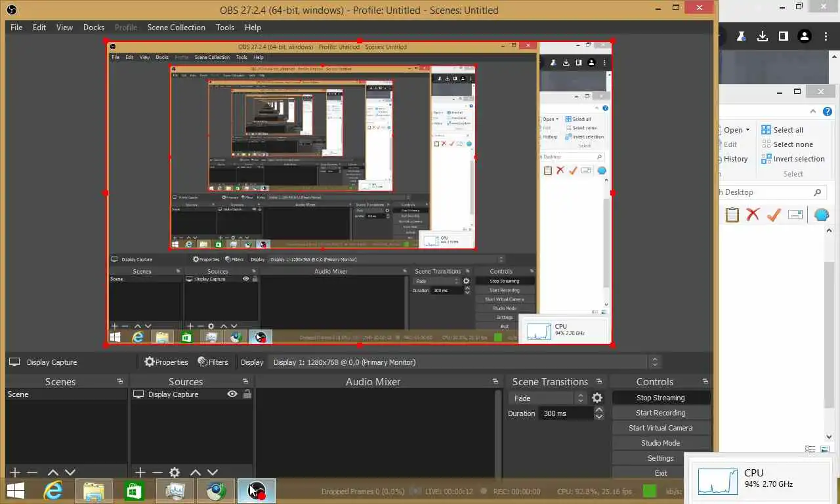Move the source down in the Sources panel
The height and width of the screenshot is (504, 840).
212,472
